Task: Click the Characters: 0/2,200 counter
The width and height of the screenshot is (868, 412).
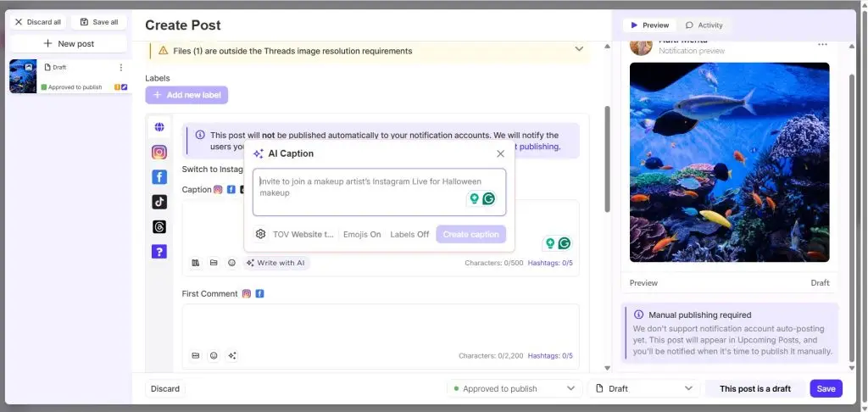Action: (491, 356)
